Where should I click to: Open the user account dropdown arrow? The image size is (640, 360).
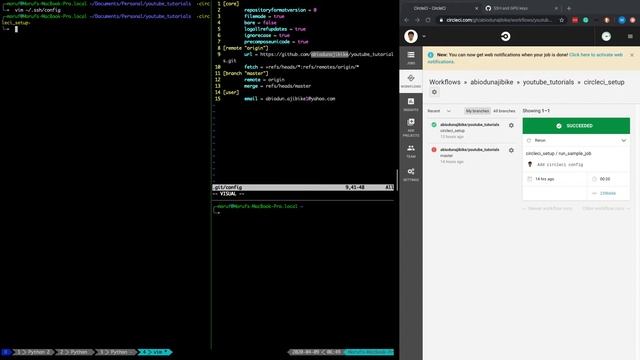click(424, 36)
